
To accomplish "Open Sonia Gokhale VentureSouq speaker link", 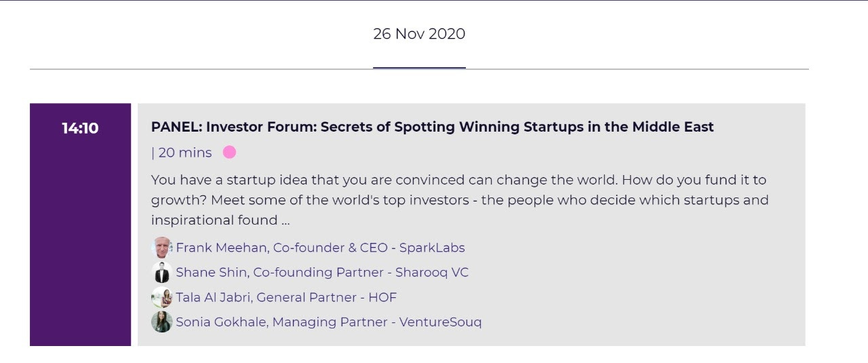I will [328, 322].
